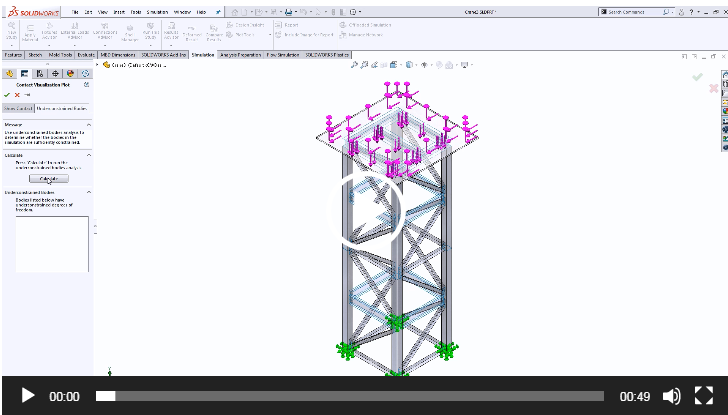Collapse the Calculate section chevron
Image resolution: width=728 pixels, height=415 pixels.
[x=88, y=155]
